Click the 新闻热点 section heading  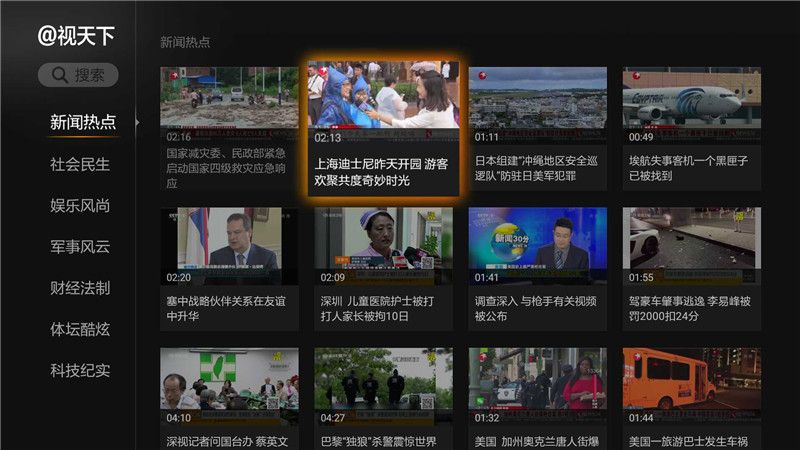[x=185, y=42]
